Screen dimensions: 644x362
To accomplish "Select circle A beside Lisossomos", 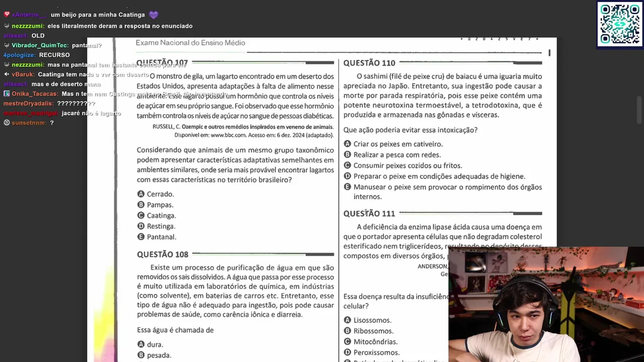I will tap(347, 320).
